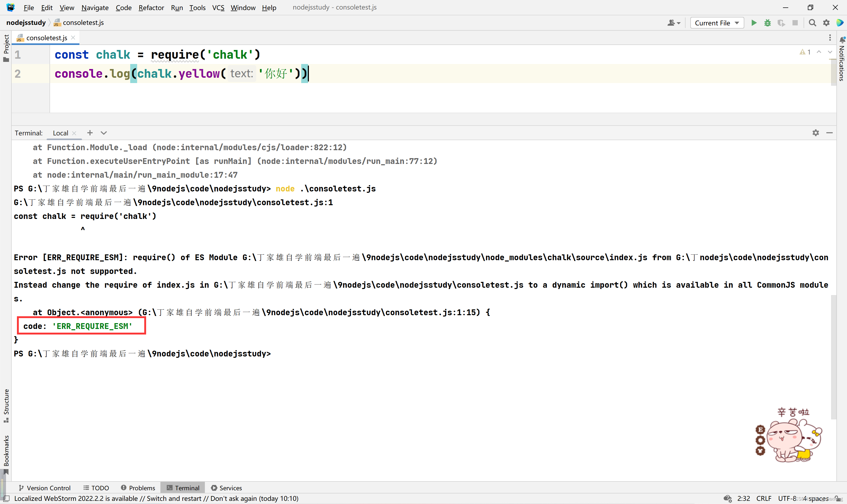This screenshot has height=504, width=847.
Task: Open the TODO tool window
Action: [96, 488]
